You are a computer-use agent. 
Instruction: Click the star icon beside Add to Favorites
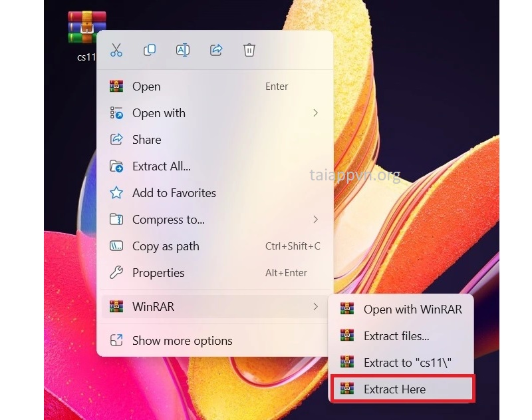point(116,193)
